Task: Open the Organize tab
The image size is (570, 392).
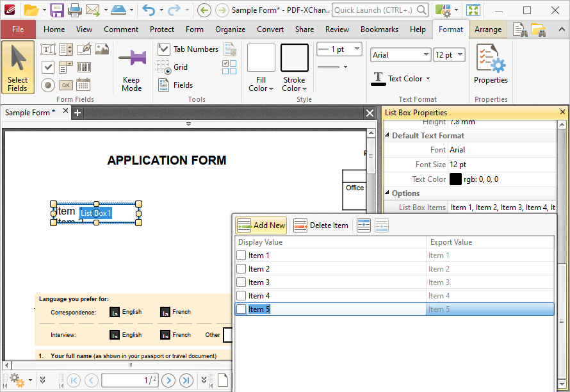Action: (230, 29)
